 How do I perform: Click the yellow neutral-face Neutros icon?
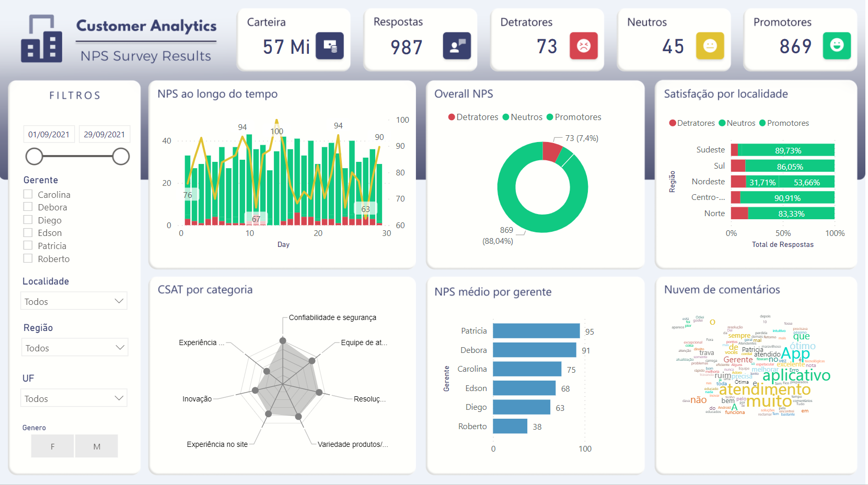(x=710, y=46)
